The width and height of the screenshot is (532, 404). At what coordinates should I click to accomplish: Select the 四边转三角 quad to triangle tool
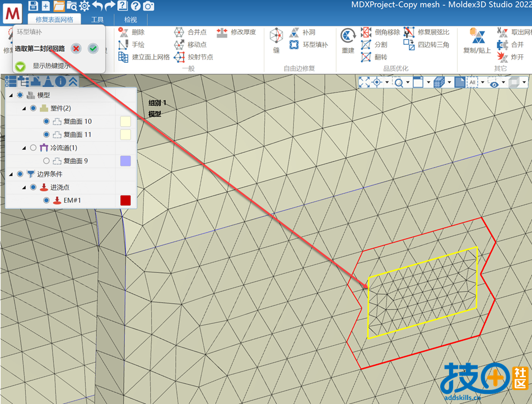(427, 44)
